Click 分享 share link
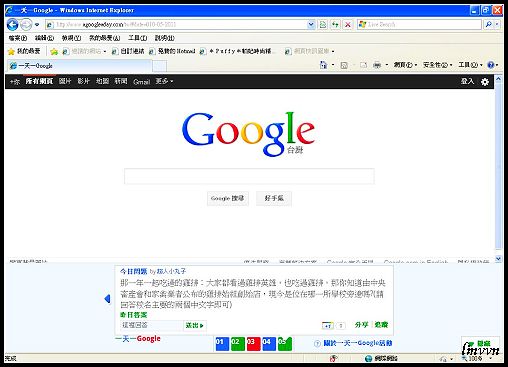Viewport: 508px width, 367px height. (361, 325)
